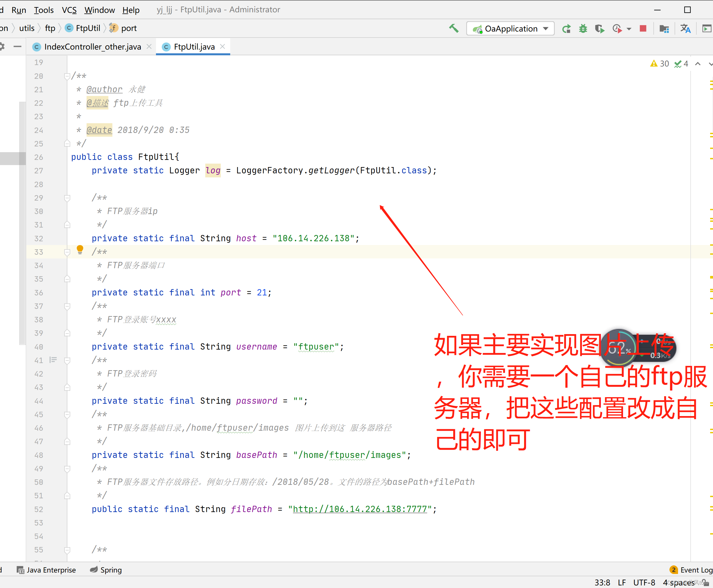This screenshot has width=713, height=588.
Task: Click the intention lightbulb on line 33
Action: pyautogui.click(x=80, y=250)
